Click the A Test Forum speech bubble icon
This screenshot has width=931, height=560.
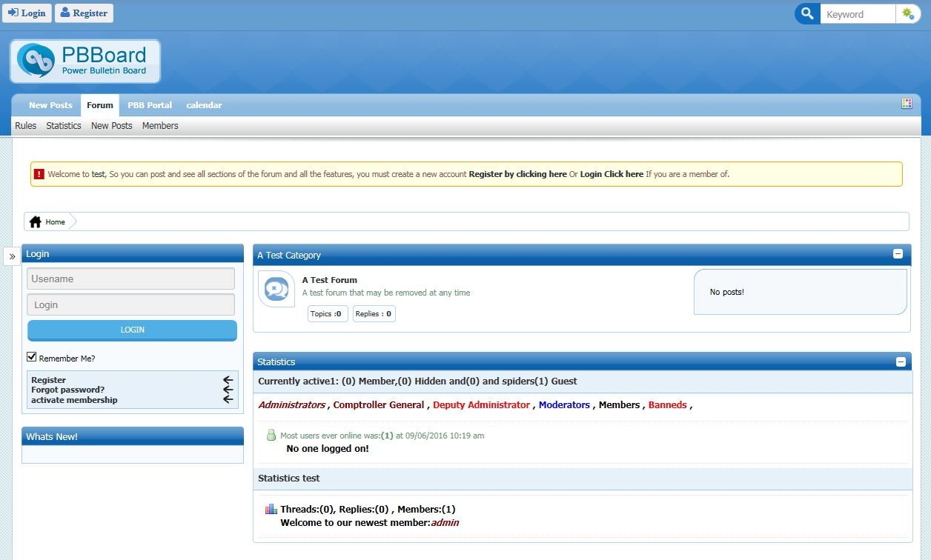(x=276, y=289)
